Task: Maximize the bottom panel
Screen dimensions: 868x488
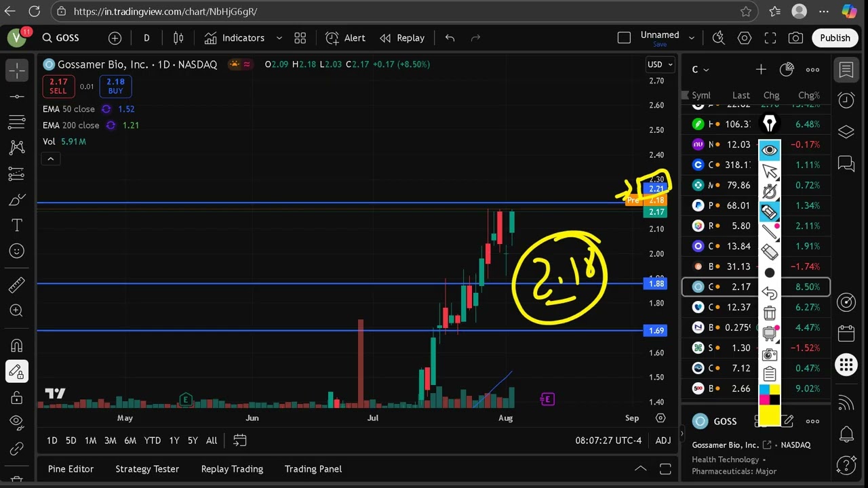Action: (665, 469)
